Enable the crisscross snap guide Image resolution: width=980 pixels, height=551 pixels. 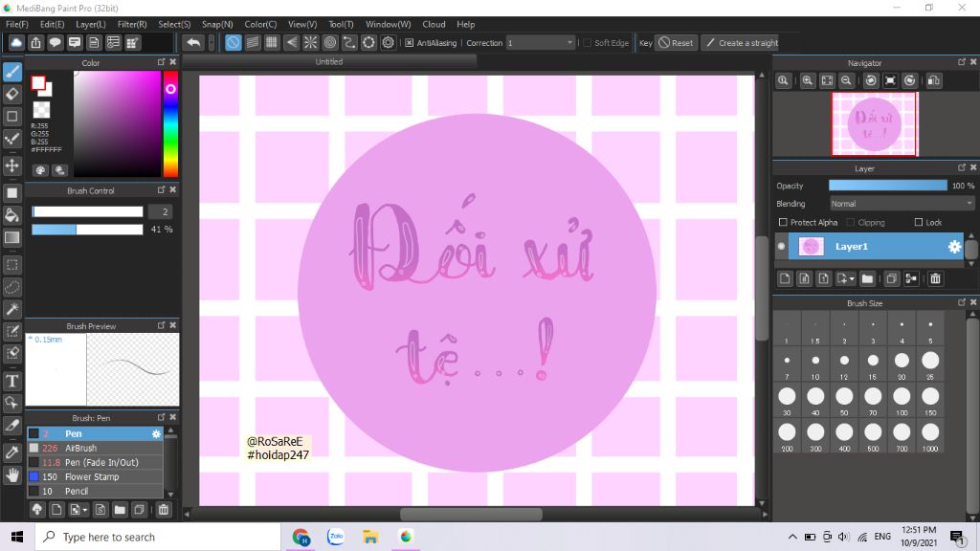click(x=272, y=42)
